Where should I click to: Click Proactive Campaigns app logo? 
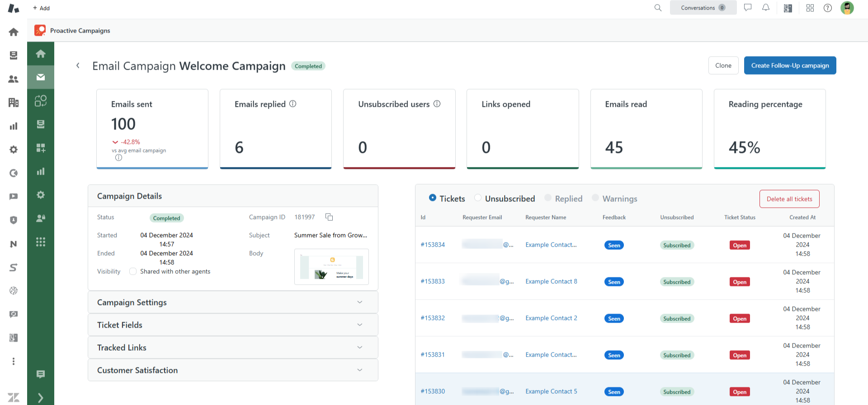click(x=40, y=30)
